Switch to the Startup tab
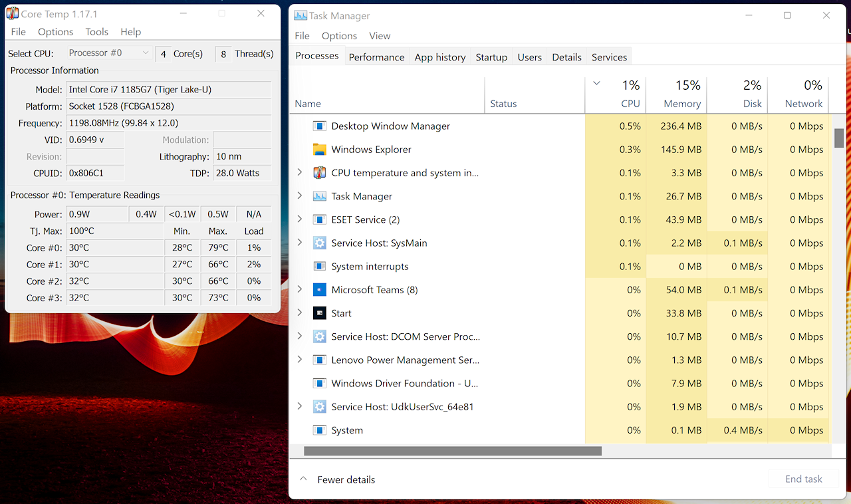This screenshot has height=504, width=851. tap(491, 57)
